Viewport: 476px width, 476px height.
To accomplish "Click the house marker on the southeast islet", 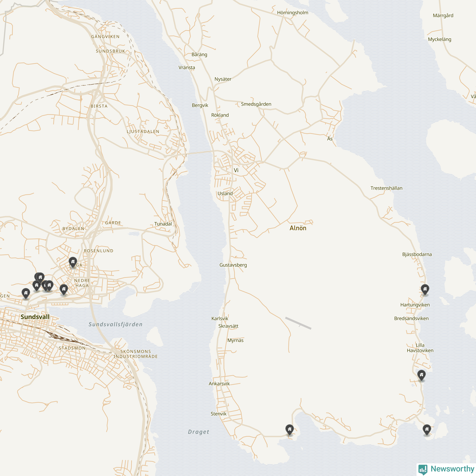I will coord(427,430).
